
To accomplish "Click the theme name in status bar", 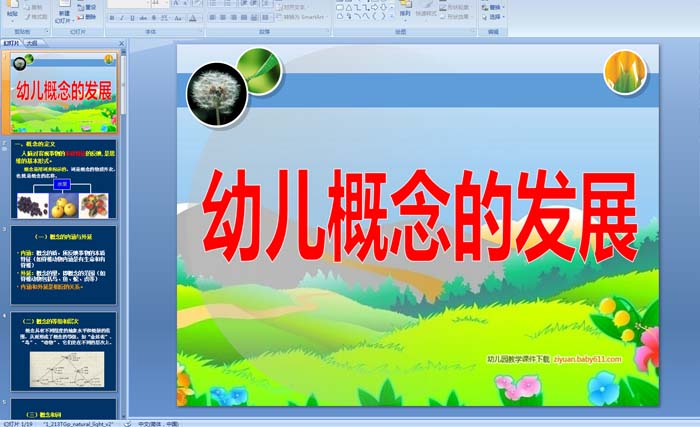I will pos(79,424).
